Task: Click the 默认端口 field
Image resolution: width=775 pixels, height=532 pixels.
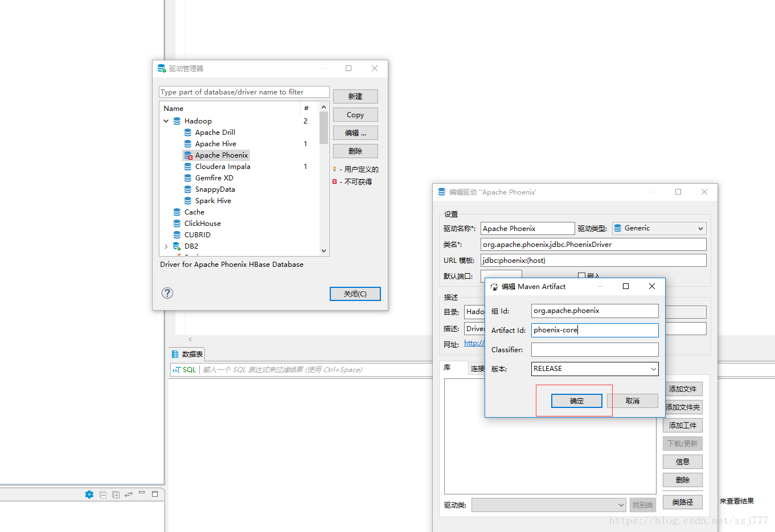Action: coord(501,275)
